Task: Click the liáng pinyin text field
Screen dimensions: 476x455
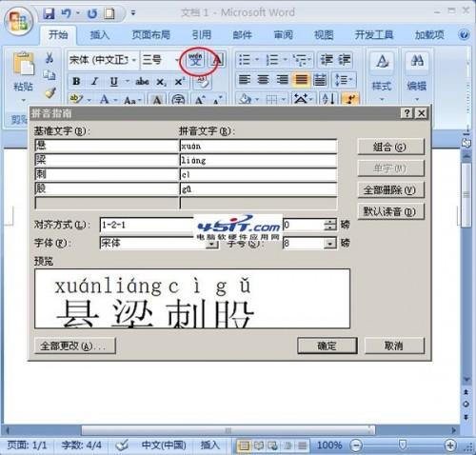Action: (258, 160)
